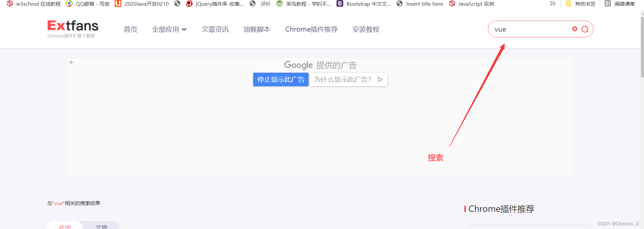Open the 文章资讯 nav item
The height and width of the screenshot is (229, 644).
coord(215,29)
